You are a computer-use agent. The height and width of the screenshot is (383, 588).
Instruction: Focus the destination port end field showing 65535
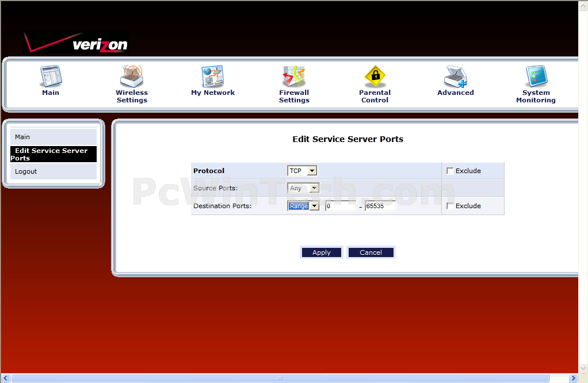click(380, 206)
